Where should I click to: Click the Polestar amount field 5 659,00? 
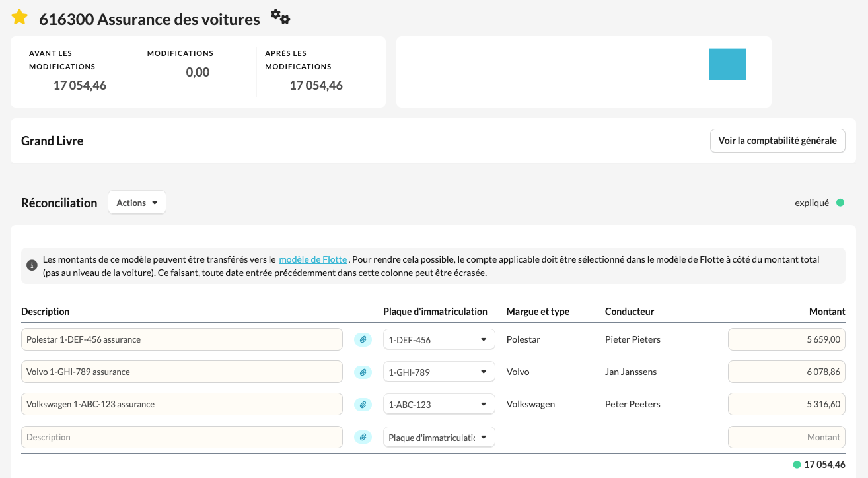tap(786, 339)
